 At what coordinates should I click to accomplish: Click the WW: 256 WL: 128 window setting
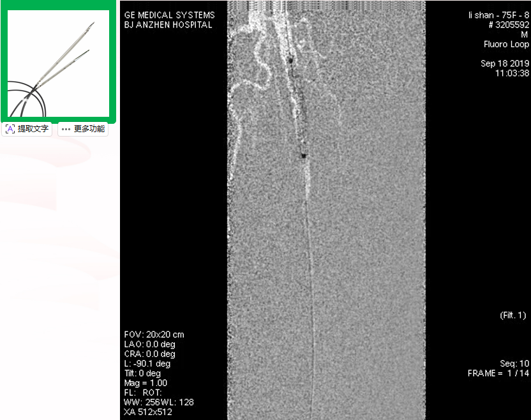point(159,402)
